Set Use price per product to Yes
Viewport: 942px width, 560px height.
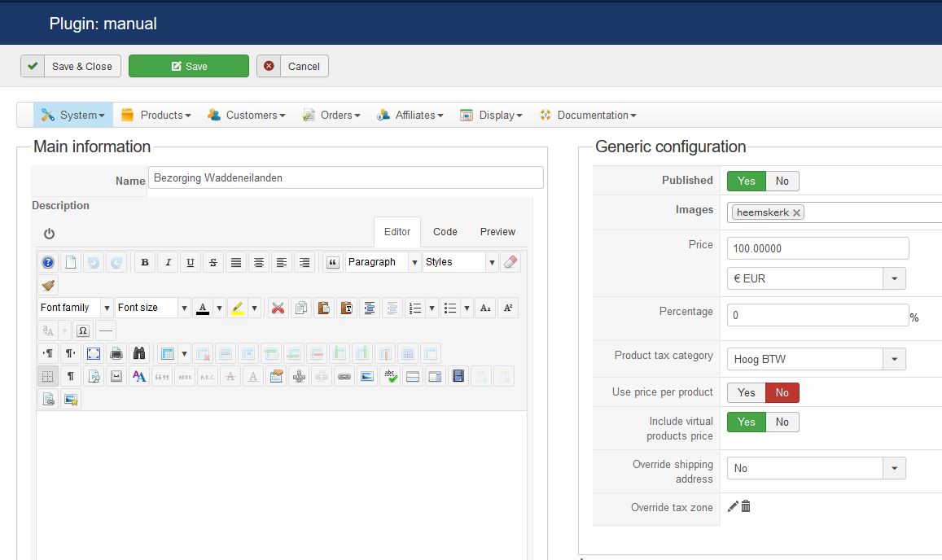tap(746, 392)
